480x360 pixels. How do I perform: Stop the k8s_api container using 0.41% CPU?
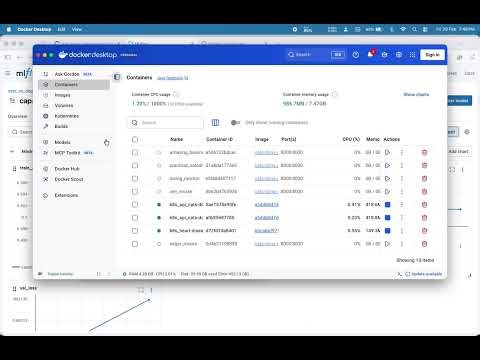pyautogui.click(x=387, y=204)
